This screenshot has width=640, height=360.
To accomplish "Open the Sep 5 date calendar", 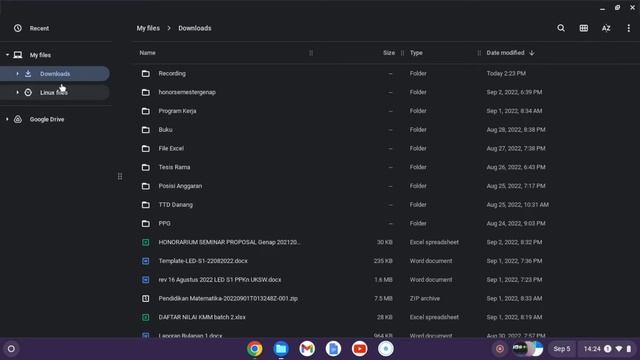I will (x=562, y=349).
